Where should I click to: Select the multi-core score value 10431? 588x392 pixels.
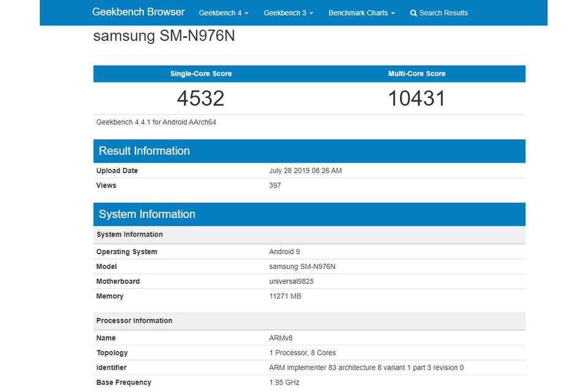[x=417, y=98]
